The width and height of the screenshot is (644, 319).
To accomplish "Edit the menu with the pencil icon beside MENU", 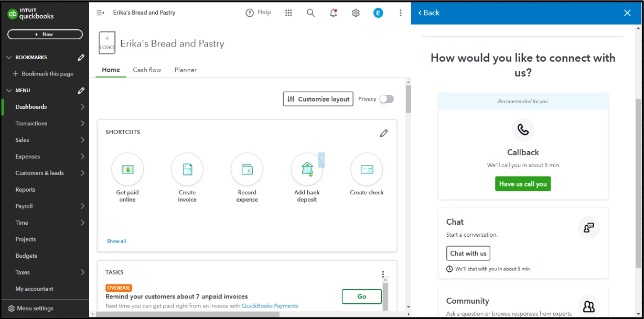I will (x=81, y=91).
